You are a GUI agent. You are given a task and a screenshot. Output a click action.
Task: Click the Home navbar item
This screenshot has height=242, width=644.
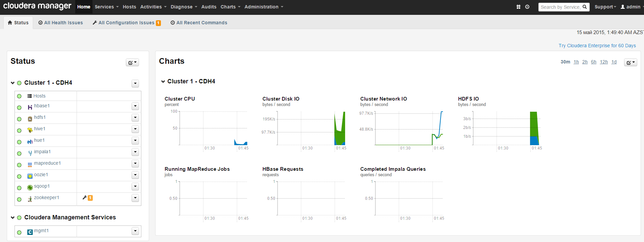[x=84, y=7]
